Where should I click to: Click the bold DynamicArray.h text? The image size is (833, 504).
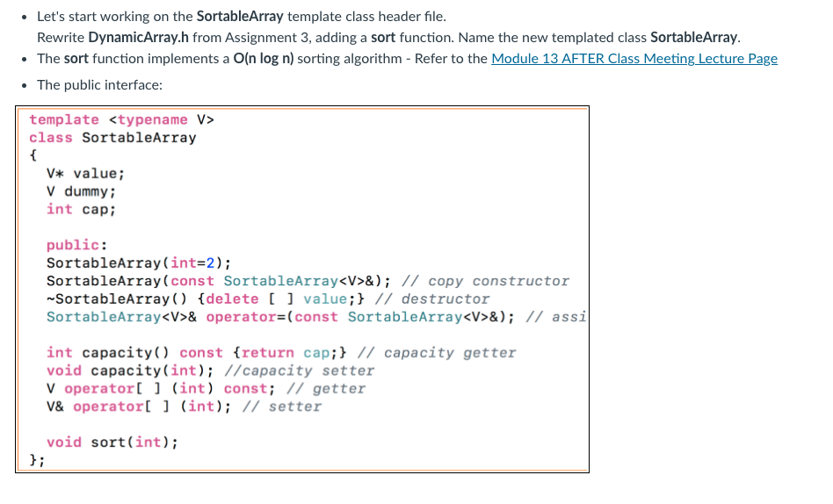click(138, 37)
